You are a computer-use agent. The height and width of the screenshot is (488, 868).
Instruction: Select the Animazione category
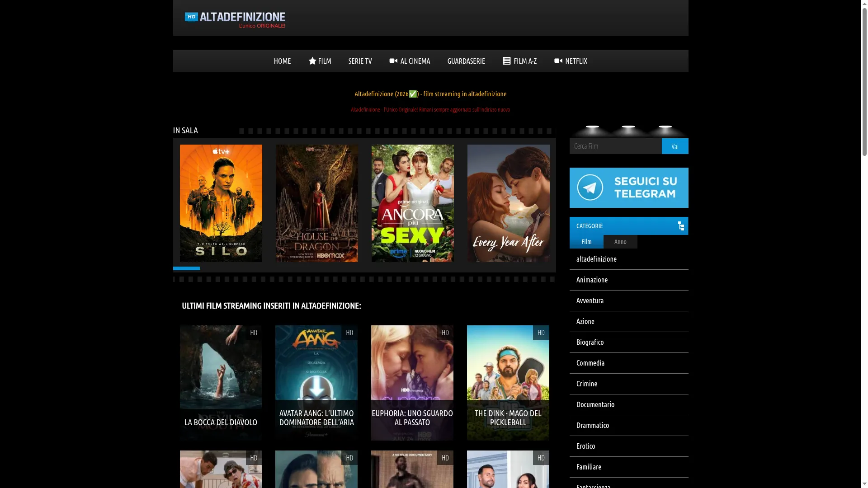click(x=629, y=280)
